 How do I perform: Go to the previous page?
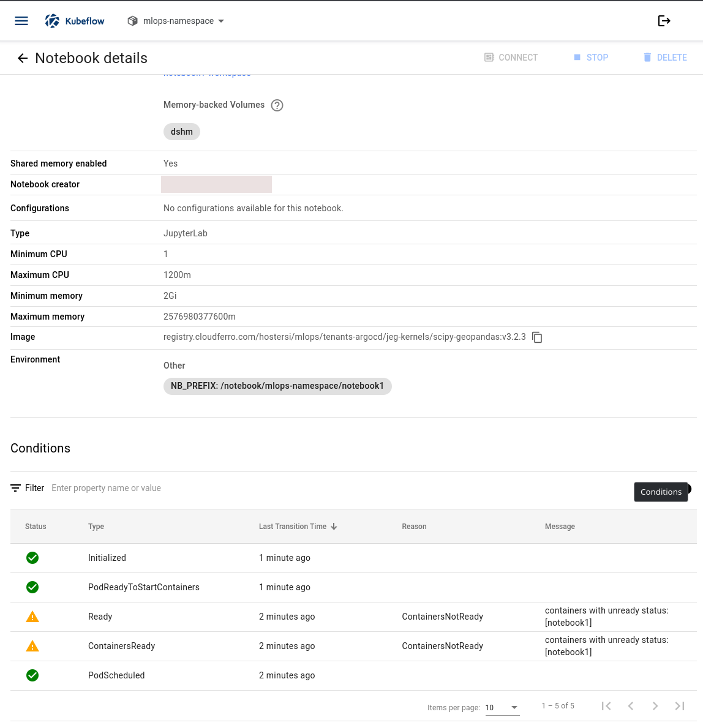tap(631, 706)
